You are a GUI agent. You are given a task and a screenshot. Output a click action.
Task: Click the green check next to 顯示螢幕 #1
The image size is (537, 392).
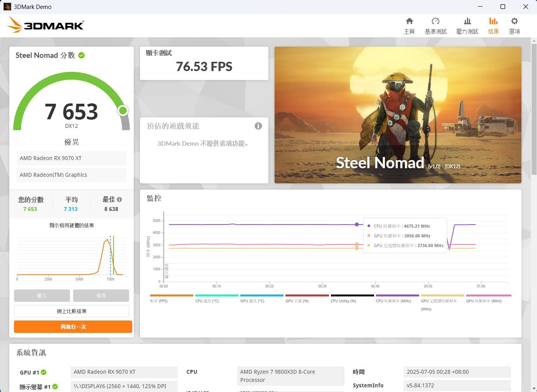click(x=55, y=387)
